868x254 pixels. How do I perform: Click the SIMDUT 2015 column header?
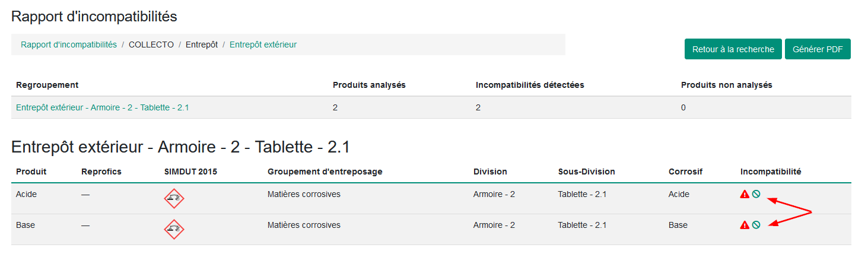tap(190, 172)
